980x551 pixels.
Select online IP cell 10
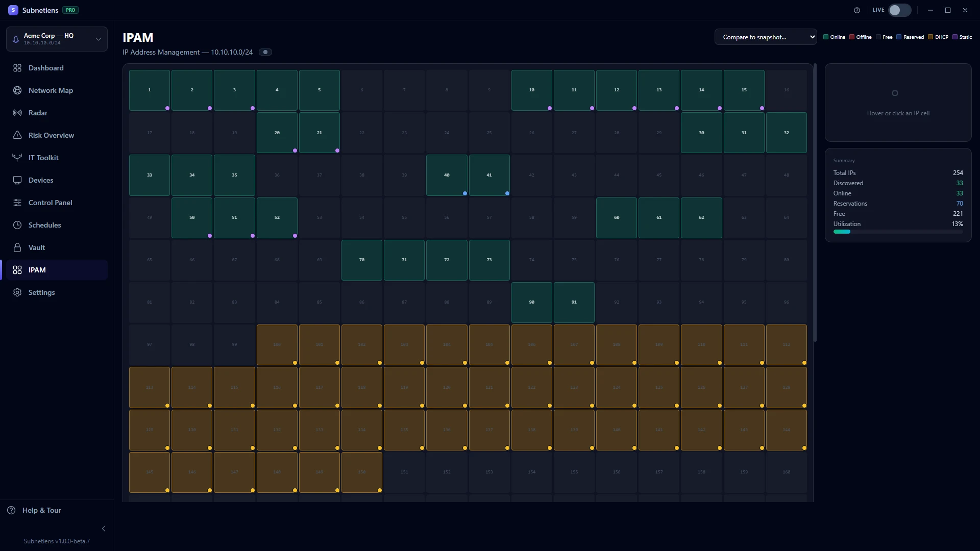point(532,90)
